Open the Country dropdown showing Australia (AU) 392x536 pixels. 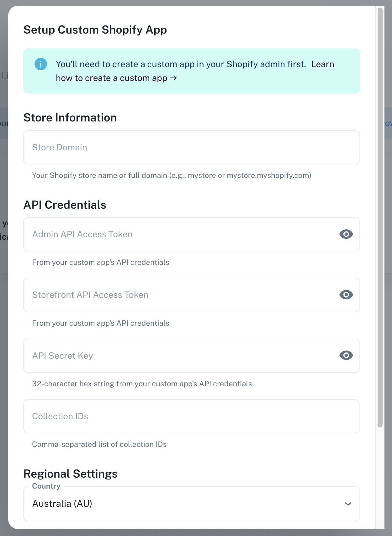(192, 504)
